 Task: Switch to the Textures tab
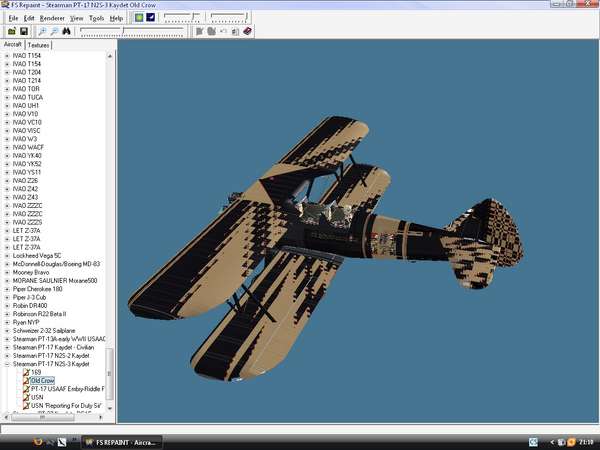(38, 45)
